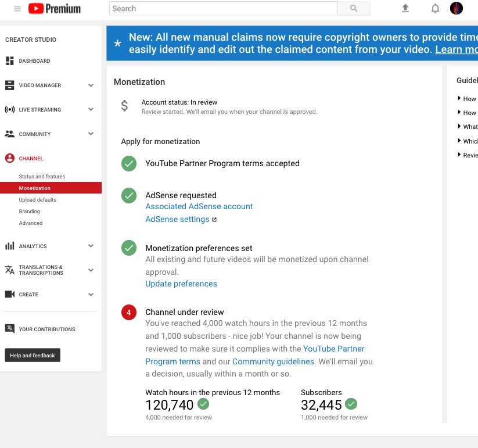The height and width of the screenshot is (448, 478).
Task: Open Status and features submenu item
Action: [42, 176]
